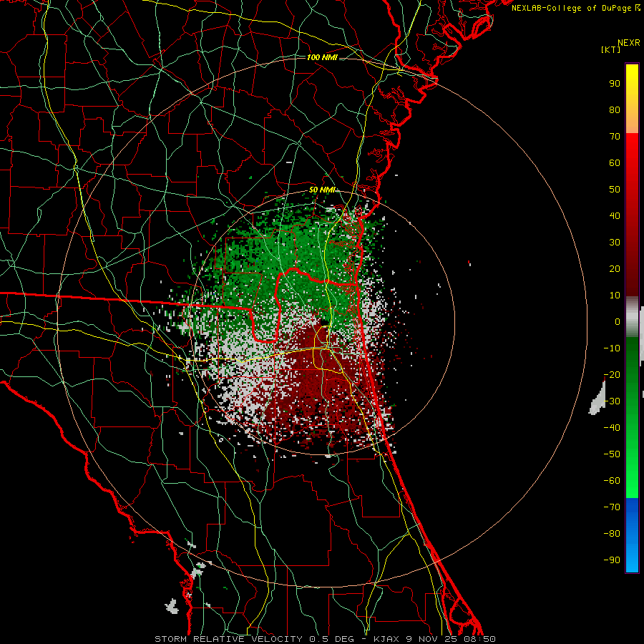The image size is (644, 644).
Task: Pick the bright green segment near -50
Action: click(x=632, y=456)
